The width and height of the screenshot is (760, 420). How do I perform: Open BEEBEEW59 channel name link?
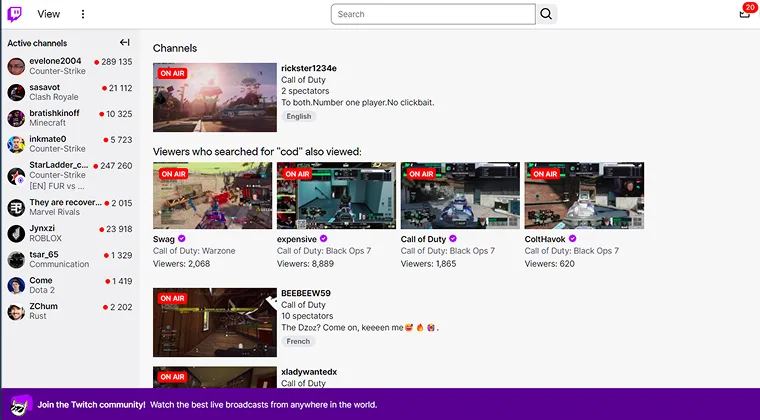306,293
